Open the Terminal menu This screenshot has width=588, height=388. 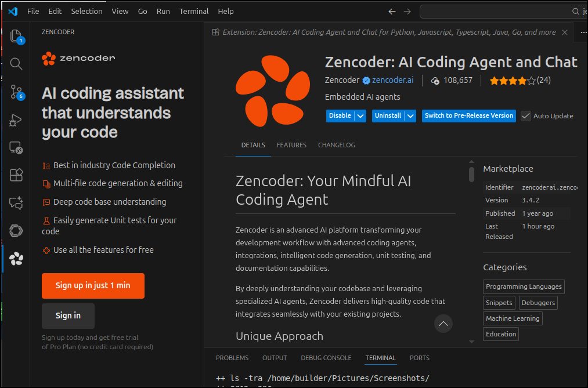[194, 11]
